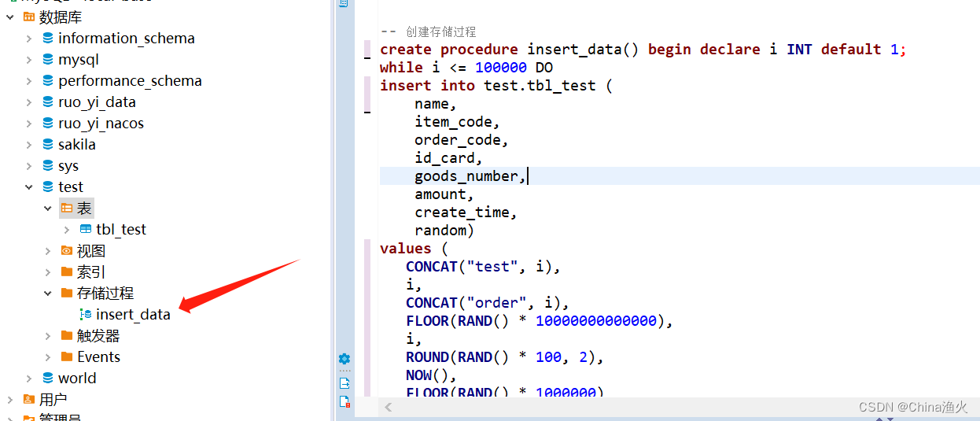
Task: Expand the sys database node
Action: tap(29, 165)
